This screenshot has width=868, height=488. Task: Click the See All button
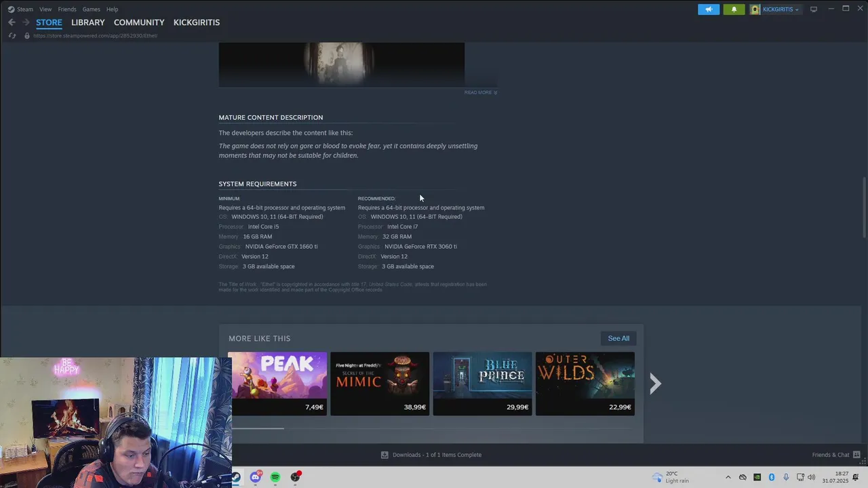coord(618,338)
